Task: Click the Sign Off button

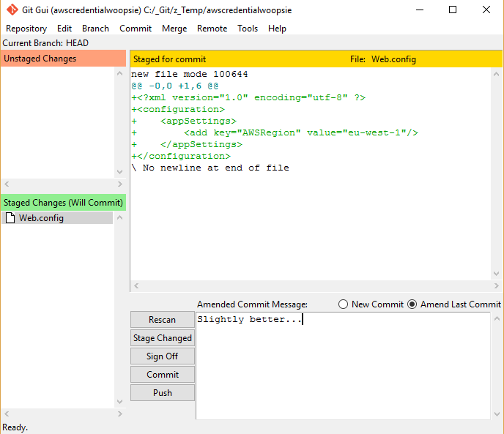Action: coord(163,356)
